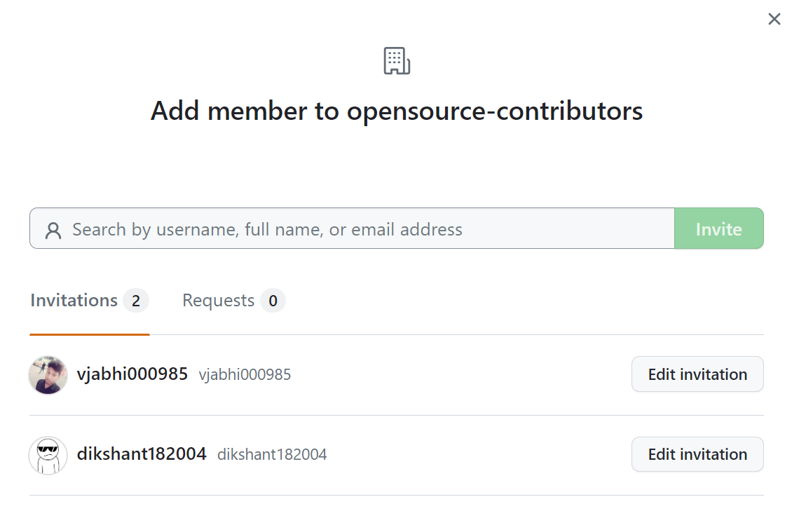Image resolution: width=799 pixels, height=532 pixels.
Task: Click the person icon in search field
Action: coord(53,230)
